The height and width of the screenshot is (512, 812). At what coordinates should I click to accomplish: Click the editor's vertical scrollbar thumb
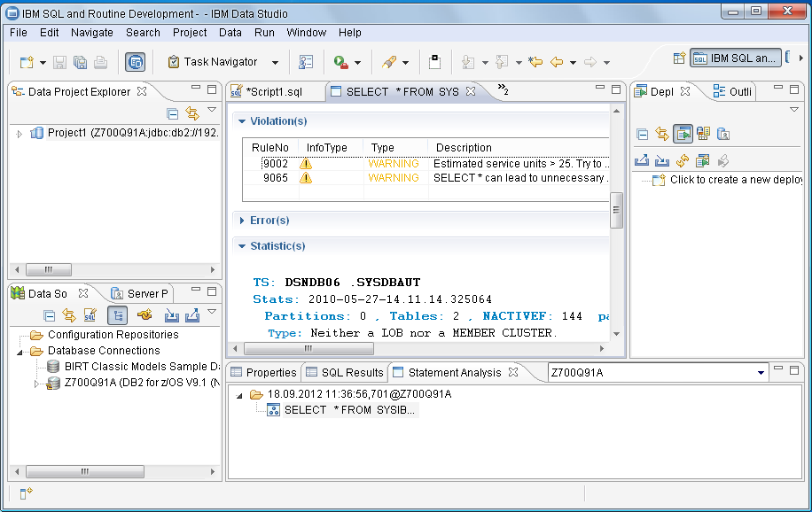coord(616,209)
